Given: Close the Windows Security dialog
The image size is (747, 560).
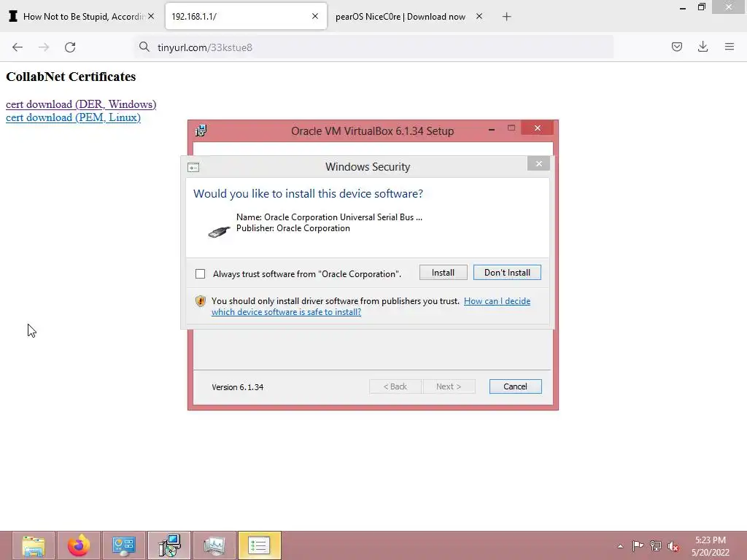Looking at the screenshot, I should click(539, 164).
